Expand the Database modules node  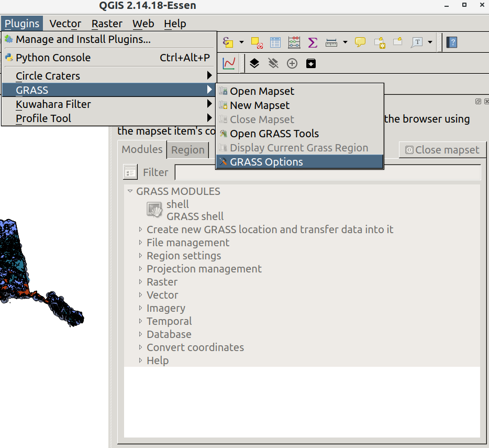pos(141,334)
